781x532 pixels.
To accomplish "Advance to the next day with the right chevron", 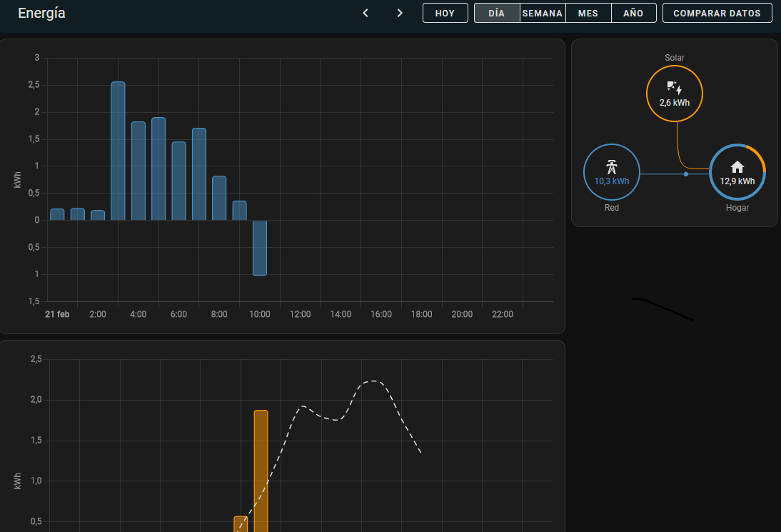I will point(400,13).
